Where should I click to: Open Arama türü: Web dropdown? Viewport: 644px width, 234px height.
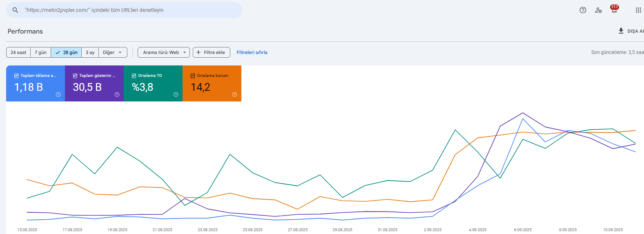(164, 52)
